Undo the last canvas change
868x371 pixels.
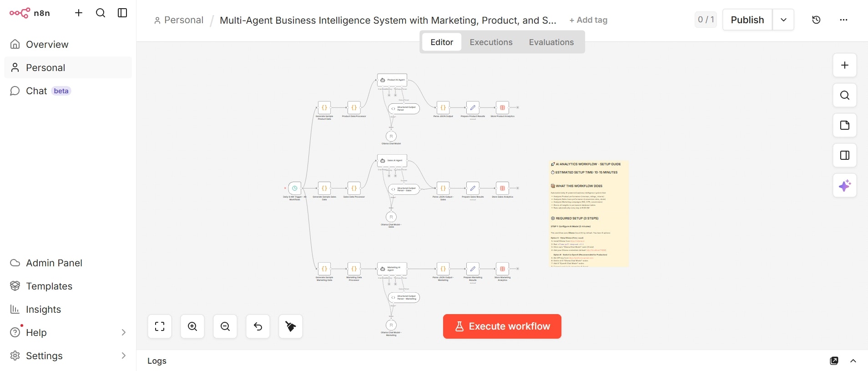pos(257,326)
